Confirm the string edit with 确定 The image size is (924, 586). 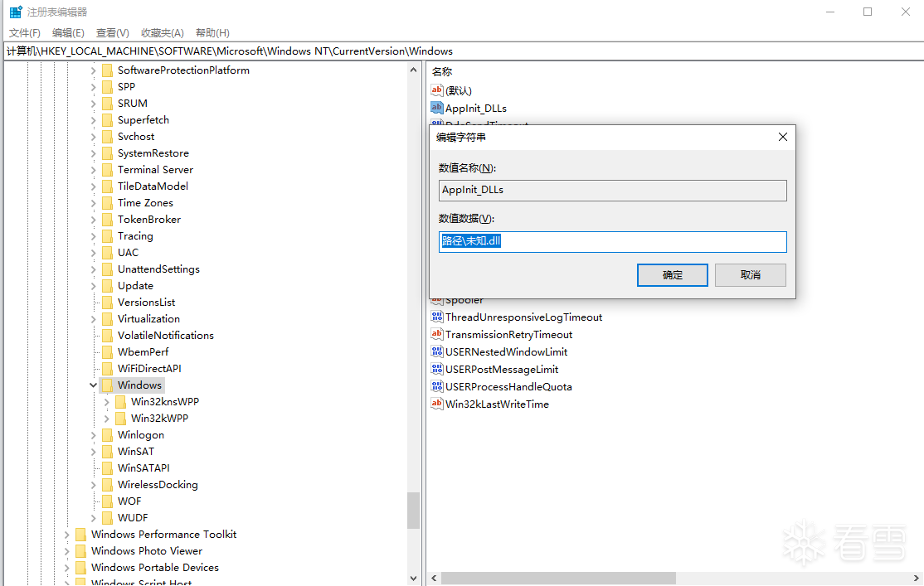click(673, 275)
